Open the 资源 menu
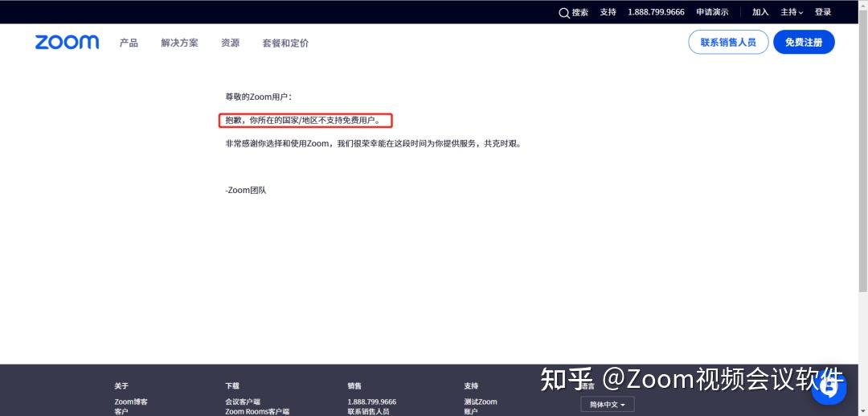 [231, 43]
